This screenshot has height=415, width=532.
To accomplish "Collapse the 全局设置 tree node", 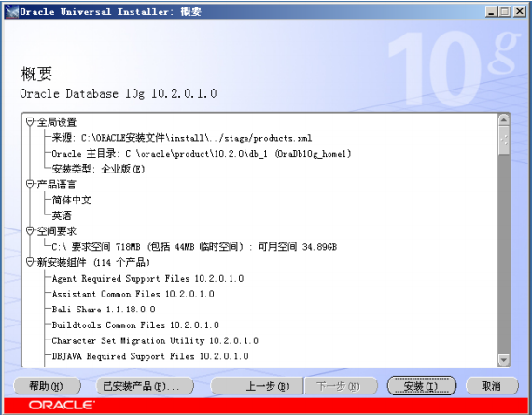I will [x=30, y=122].
